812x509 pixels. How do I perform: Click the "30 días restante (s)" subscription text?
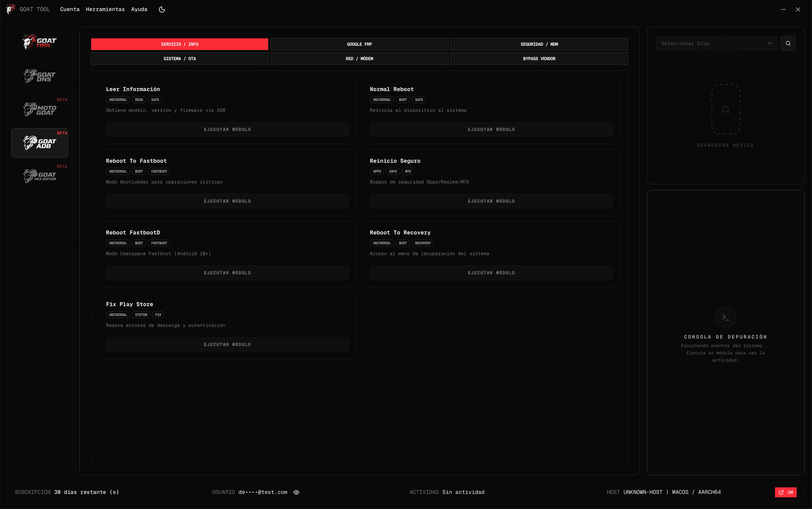86,492
